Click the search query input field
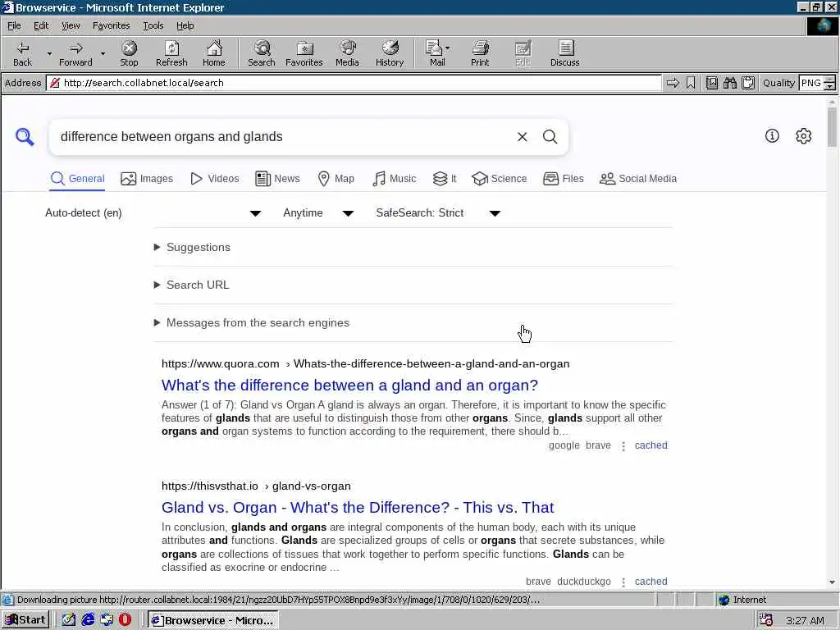 click(x=284, y=137)
